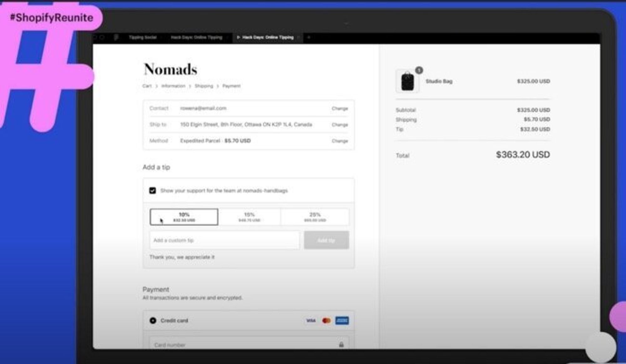The height and width of the screenshot is (364, 626).
Task: Click the Visa card icon
Action: click(x=311, y=320)
